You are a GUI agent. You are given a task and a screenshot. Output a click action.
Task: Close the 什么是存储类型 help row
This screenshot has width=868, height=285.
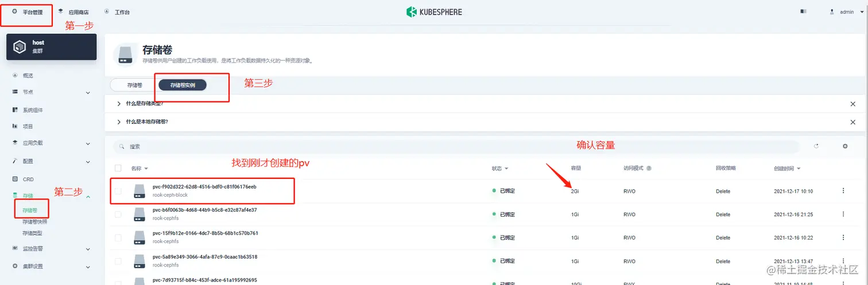(x=852, y=104)
